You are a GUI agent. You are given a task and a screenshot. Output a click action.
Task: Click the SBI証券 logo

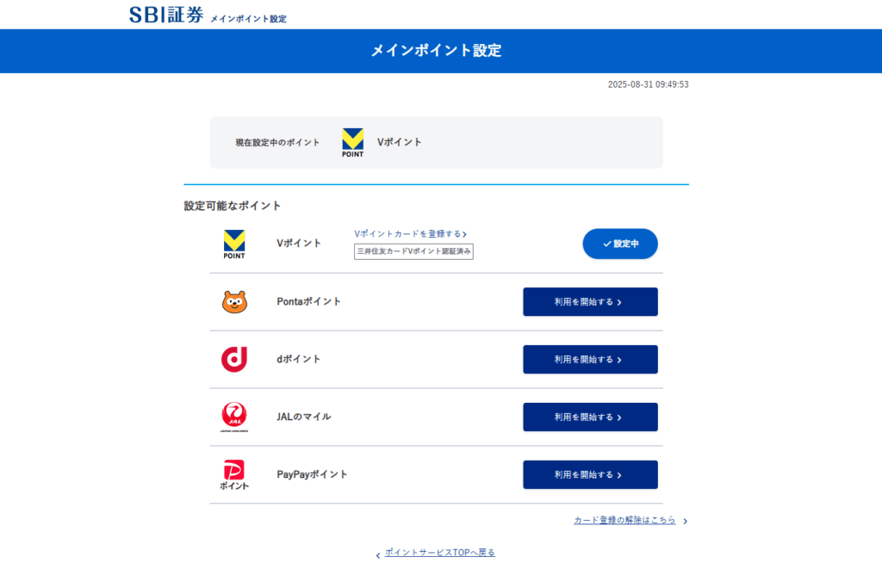coord(166,15)
